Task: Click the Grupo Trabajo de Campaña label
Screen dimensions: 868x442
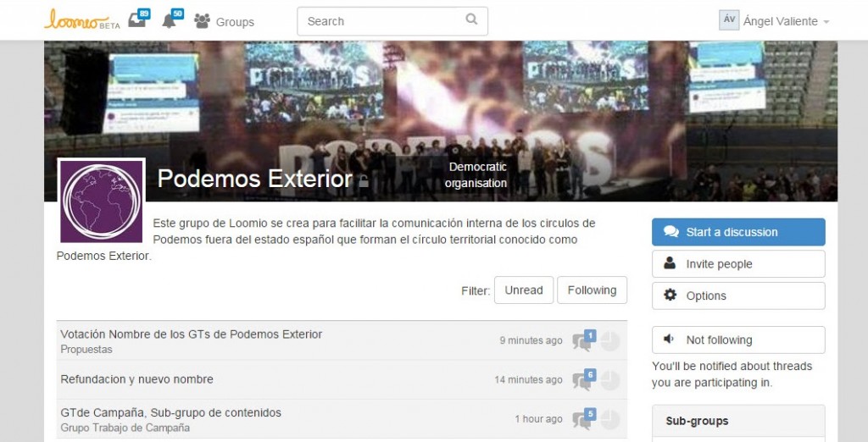Action: [125, 428]
